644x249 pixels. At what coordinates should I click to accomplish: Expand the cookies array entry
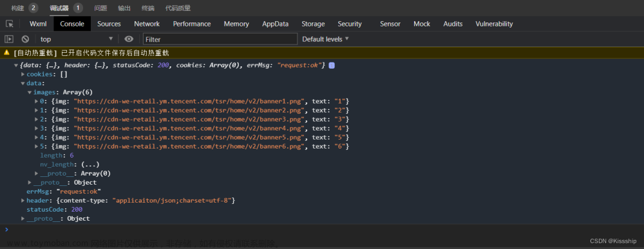(x=23, y=75)
